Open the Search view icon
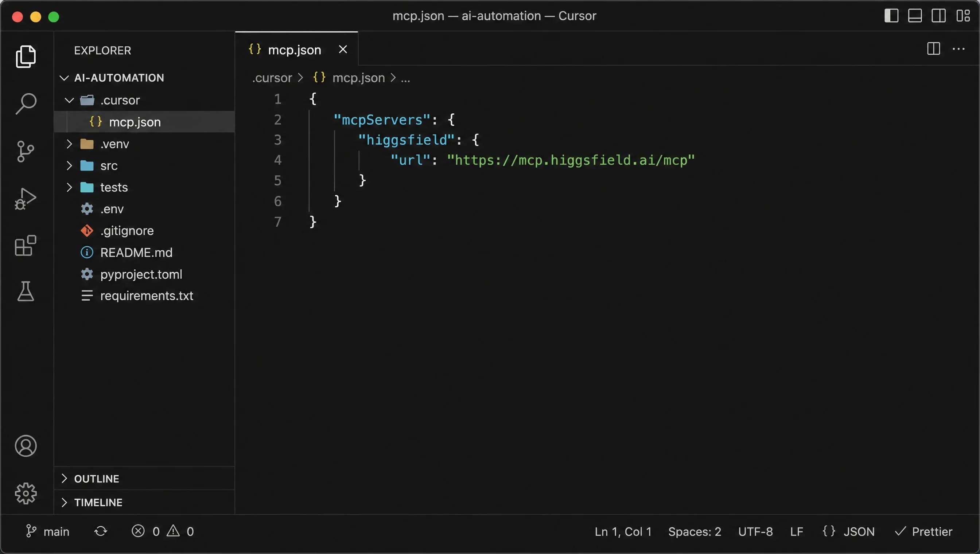Viewport: 980px width, 554px height. 26,103
